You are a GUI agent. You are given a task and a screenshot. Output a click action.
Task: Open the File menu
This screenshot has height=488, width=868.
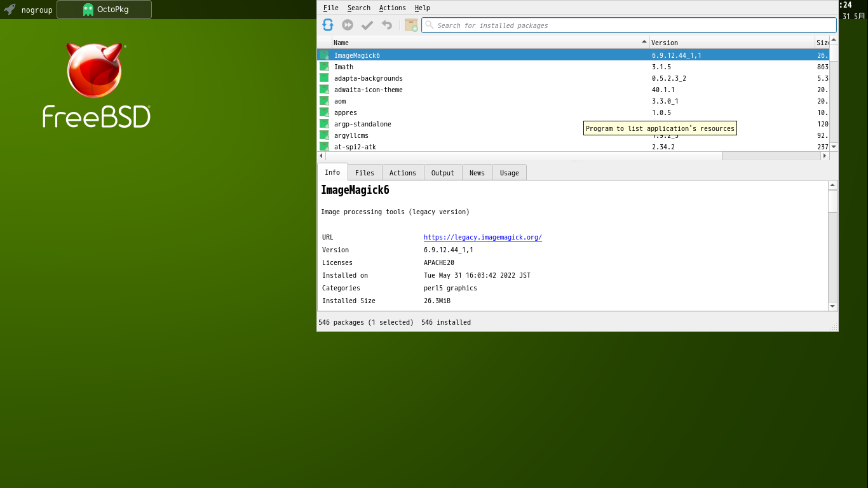330,8
